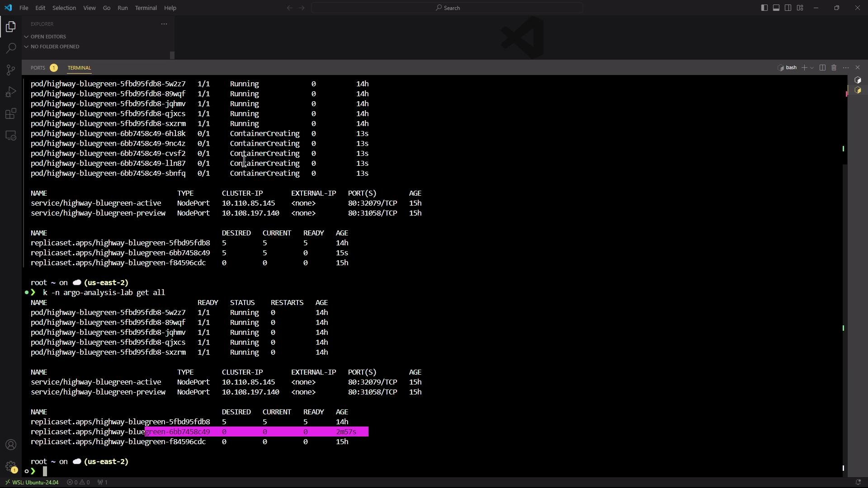Split the terminal

(822, 68)
